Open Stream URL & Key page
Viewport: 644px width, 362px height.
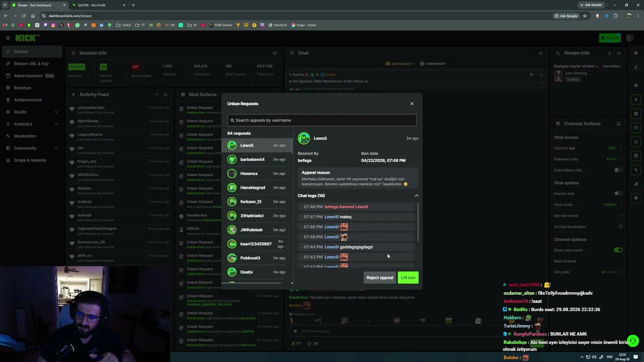tap(31, 64)
